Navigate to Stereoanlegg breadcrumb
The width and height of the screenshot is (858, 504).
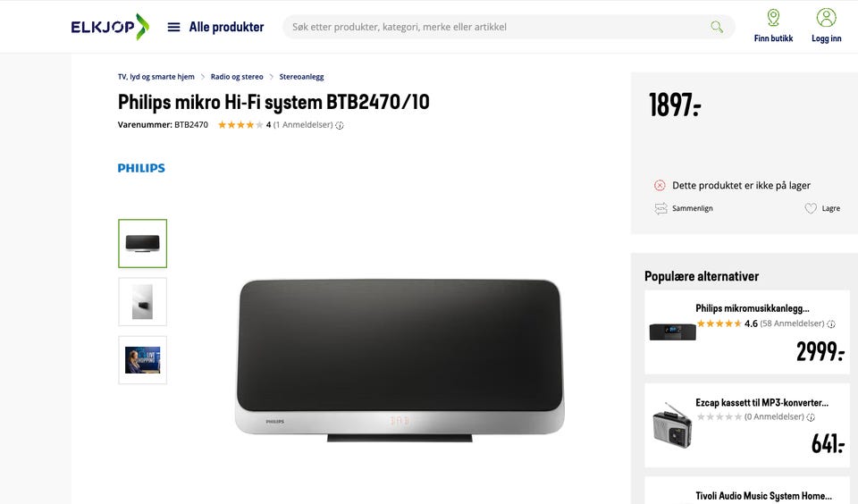tap(301, 77)
